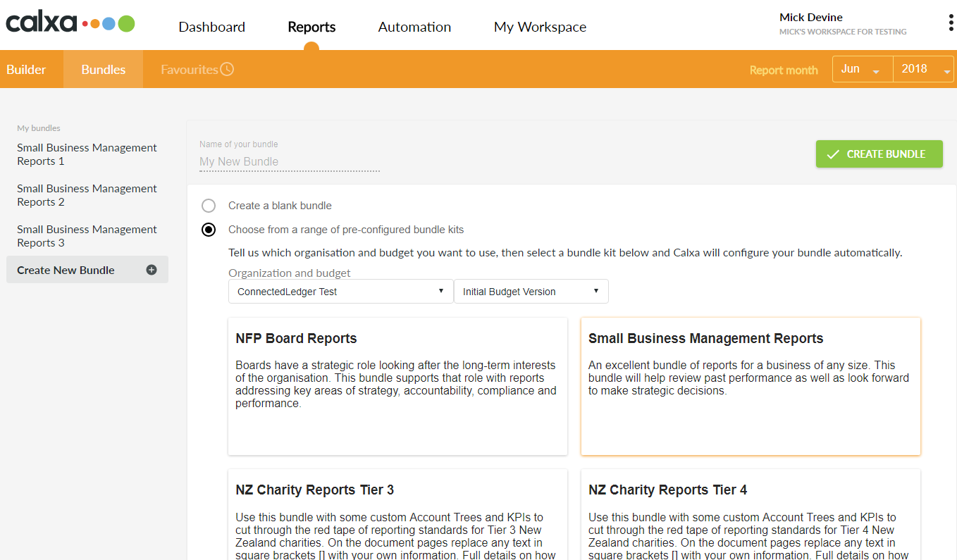Select Create a blank bundle radio button
The height and width of the screenshot is (560, 957).
coord(209,206)
